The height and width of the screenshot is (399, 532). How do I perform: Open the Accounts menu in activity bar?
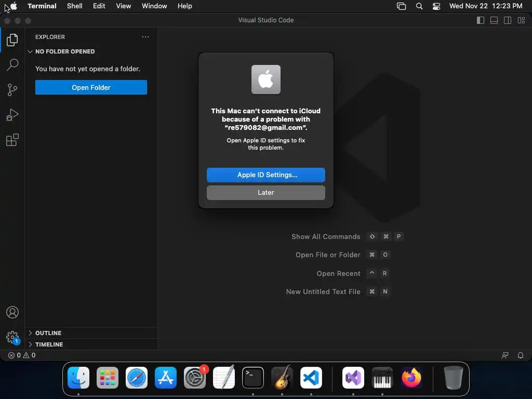click(12, 312)
